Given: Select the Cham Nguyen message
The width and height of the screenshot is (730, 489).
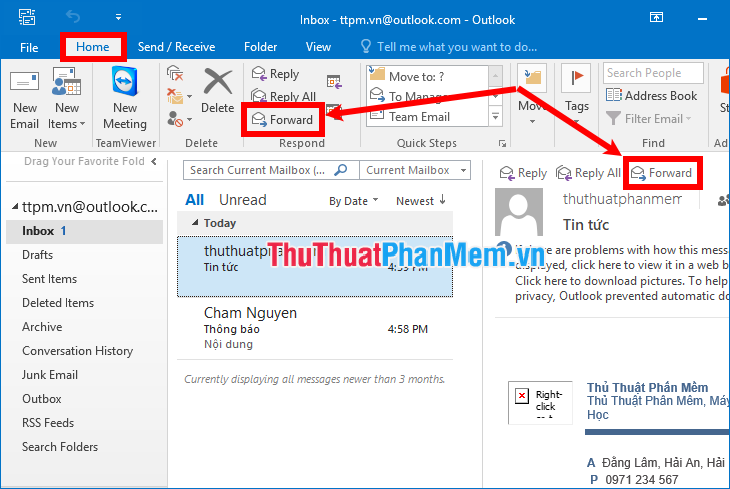Looking at the screenshot, I should 315,328.
